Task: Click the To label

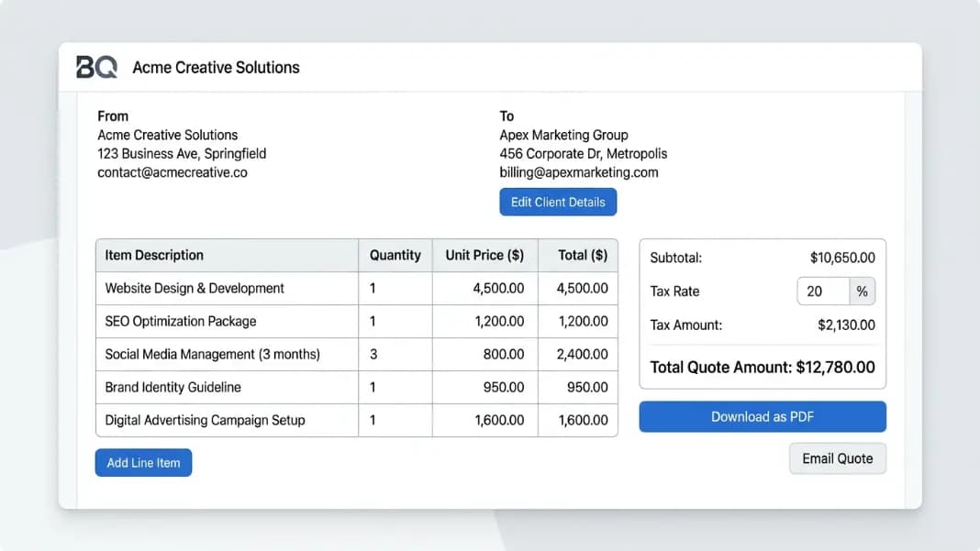Action: (507, 116)
